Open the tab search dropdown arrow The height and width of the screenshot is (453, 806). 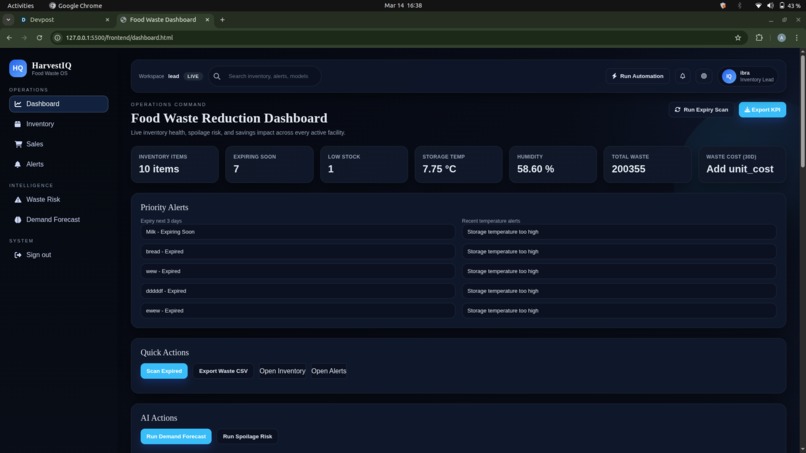tap(8, 20)
